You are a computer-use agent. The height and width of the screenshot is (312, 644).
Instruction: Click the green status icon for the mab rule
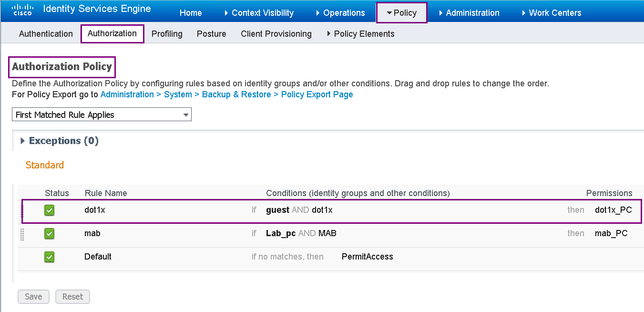(49, 233)
